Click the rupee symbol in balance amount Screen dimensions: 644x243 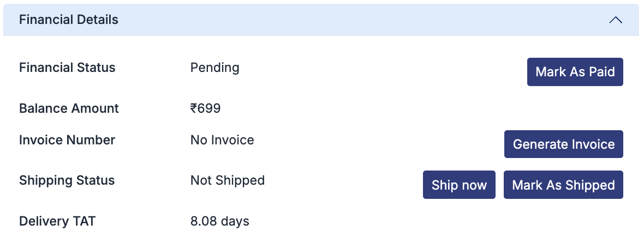pyautogui.click(x=194, y=108)
